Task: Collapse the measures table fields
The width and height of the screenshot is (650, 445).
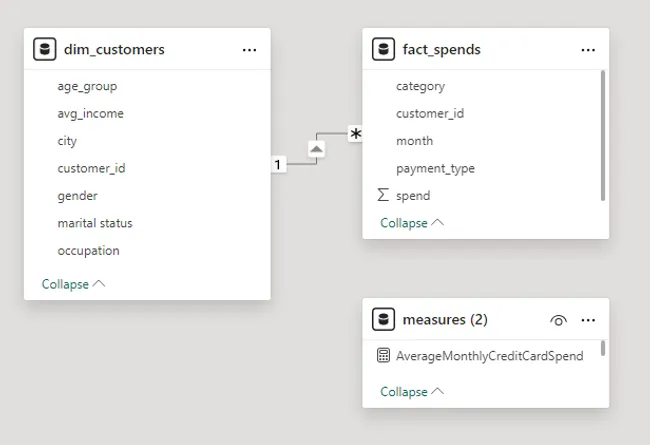Action: [412, 392]
